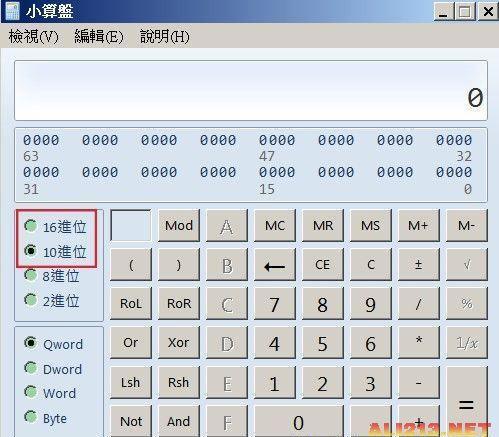The image size is (499, 437).
Task: Click the square root button
Action: click(467, 265)
